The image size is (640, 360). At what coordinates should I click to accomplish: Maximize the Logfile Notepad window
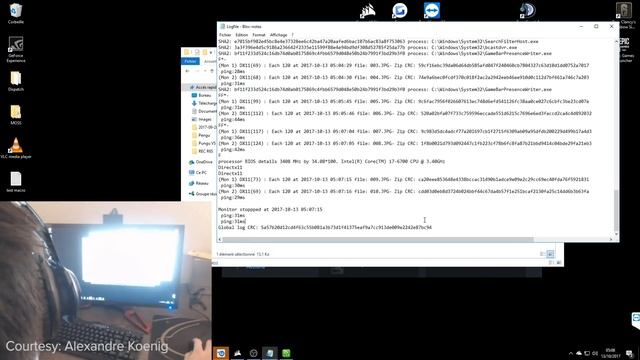(x=596, y=27)
